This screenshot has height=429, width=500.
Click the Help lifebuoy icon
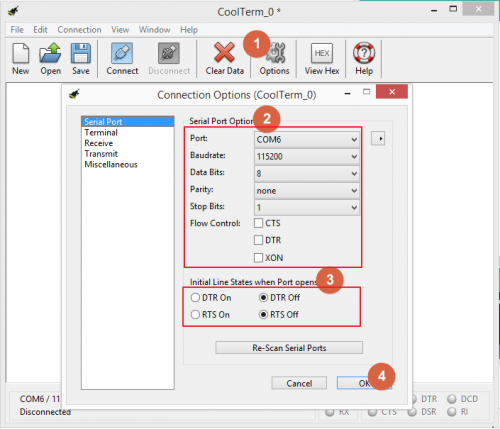(364, 53)
